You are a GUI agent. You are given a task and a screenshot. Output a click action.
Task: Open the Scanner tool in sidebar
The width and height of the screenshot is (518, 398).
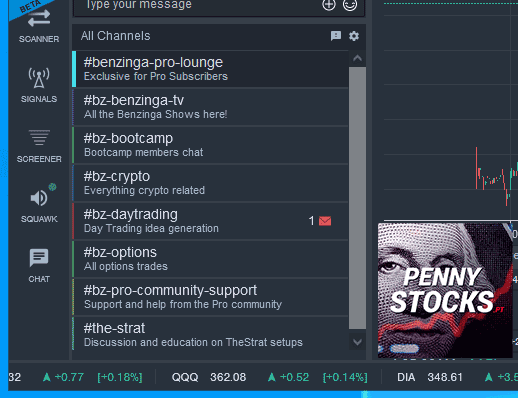pos(39,26)
